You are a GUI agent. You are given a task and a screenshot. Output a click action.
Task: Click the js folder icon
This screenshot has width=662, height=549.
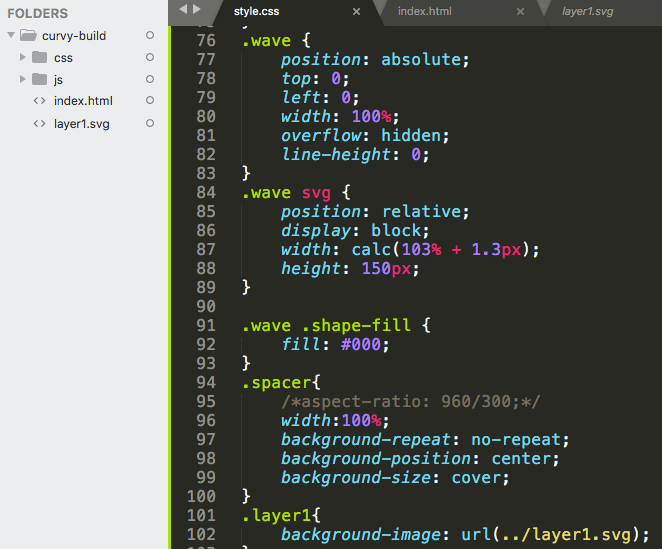click(x=40, y=79)
